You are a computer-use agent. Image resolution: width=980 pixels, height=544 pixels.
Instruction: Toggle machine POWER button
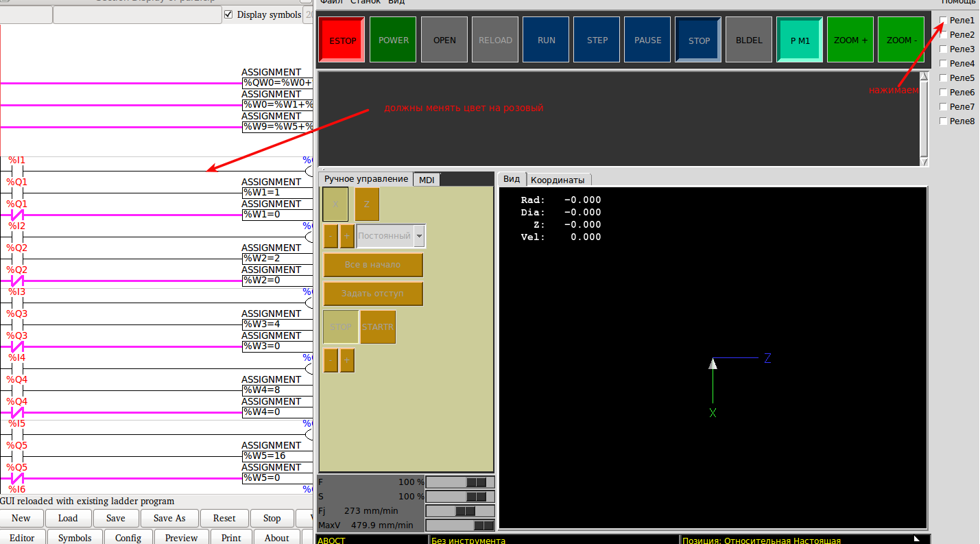pyautogui.click(x=394, y=40)
